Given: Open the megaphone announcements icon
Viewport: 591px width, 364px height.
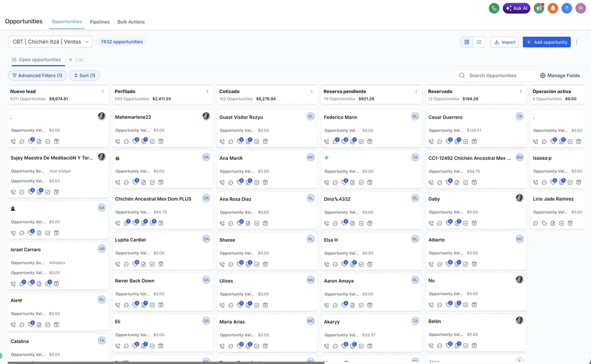Looking at the screenshot, I should click(x=539, y=8).
